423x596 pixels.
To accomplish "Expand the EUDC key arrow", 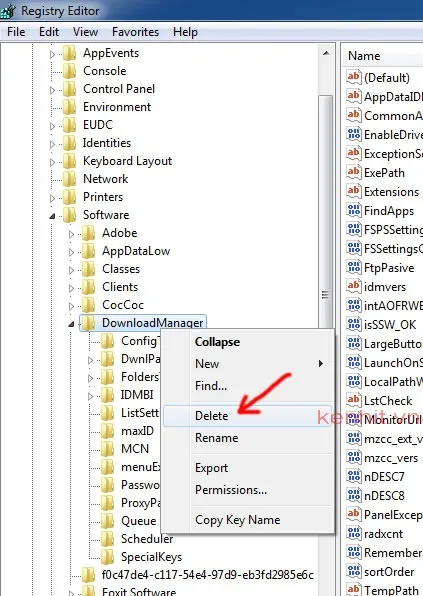I will (52, 126).
